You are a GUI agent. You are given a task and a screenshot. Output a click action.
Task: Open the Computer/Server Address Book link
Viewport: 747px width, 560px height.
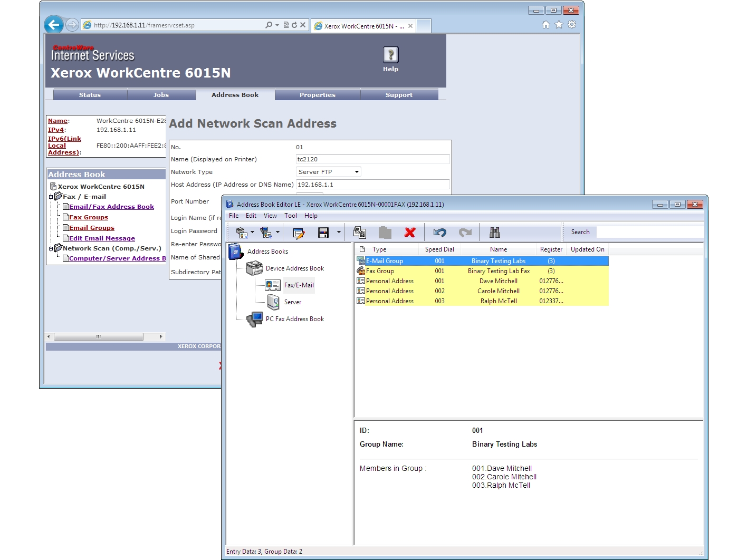[x=117, y=258]
